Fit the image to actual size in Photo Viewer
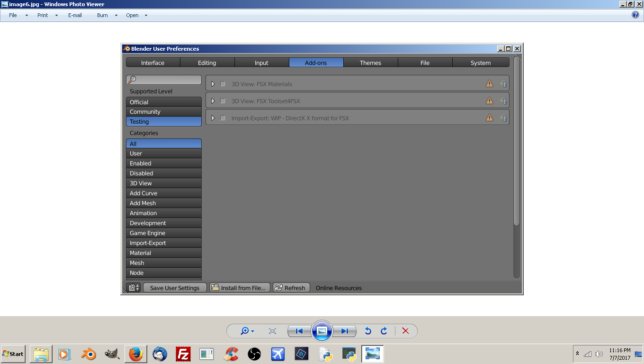 tap(272, 331)
